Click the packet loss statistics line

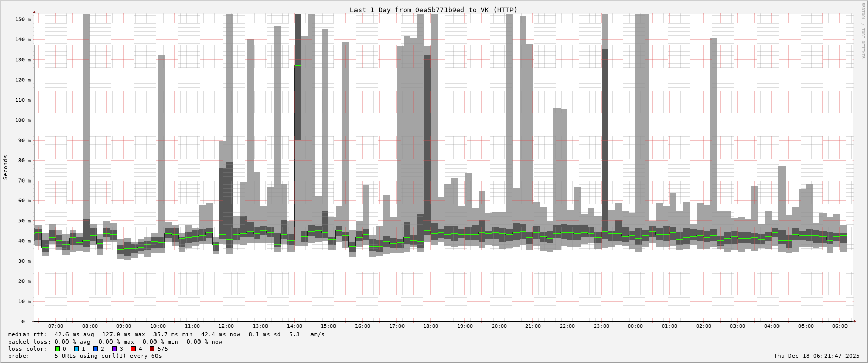pyautogui.click(x=115, y=342)
